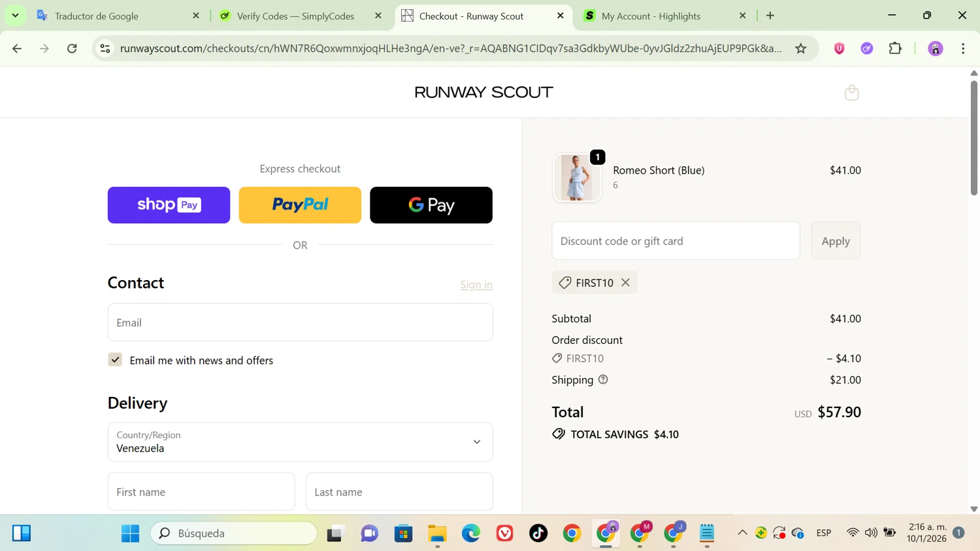Open the chat app in taskbar
980x551 pixels.
(x=369, y=533)
